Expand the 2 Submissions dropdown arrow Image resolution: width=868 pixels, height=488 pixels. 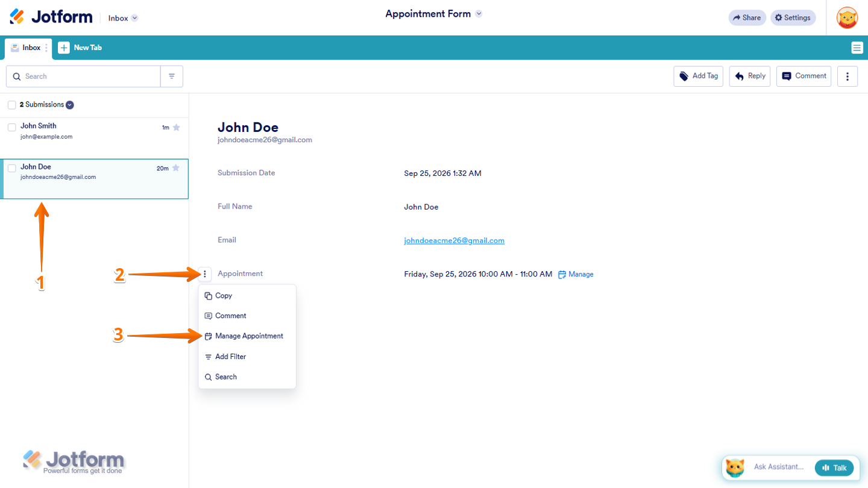[70, 105]
